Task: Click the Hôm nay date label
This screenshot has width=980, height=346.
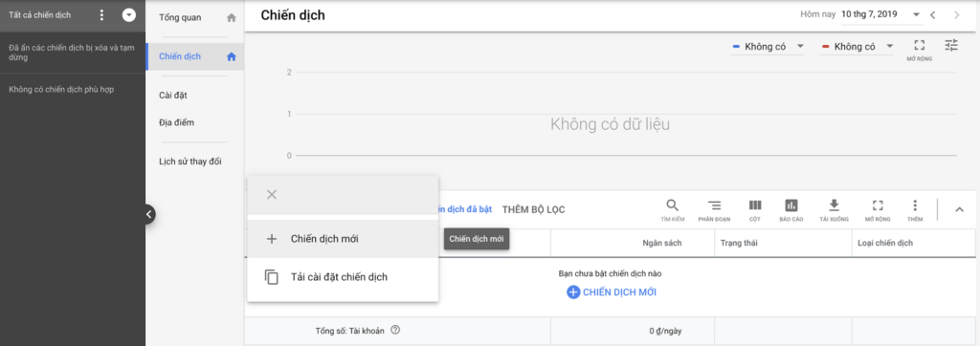Action: coord(817,14)
